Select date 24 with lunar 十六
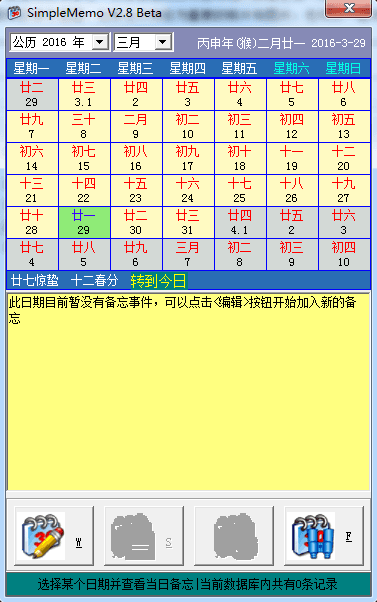Viewport: 377px width, 602px height. tap(188, 190)
